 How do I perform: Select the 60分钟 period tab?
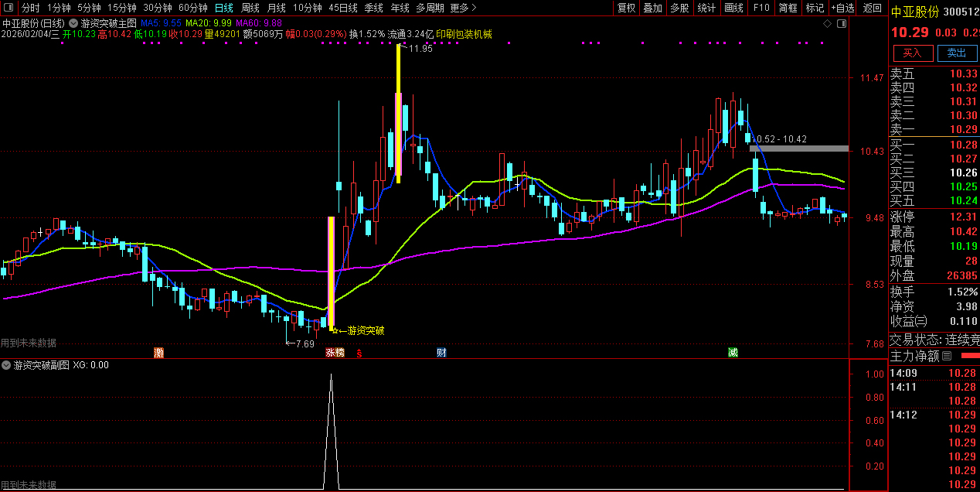pyautogui.click(x=192, y=8)
